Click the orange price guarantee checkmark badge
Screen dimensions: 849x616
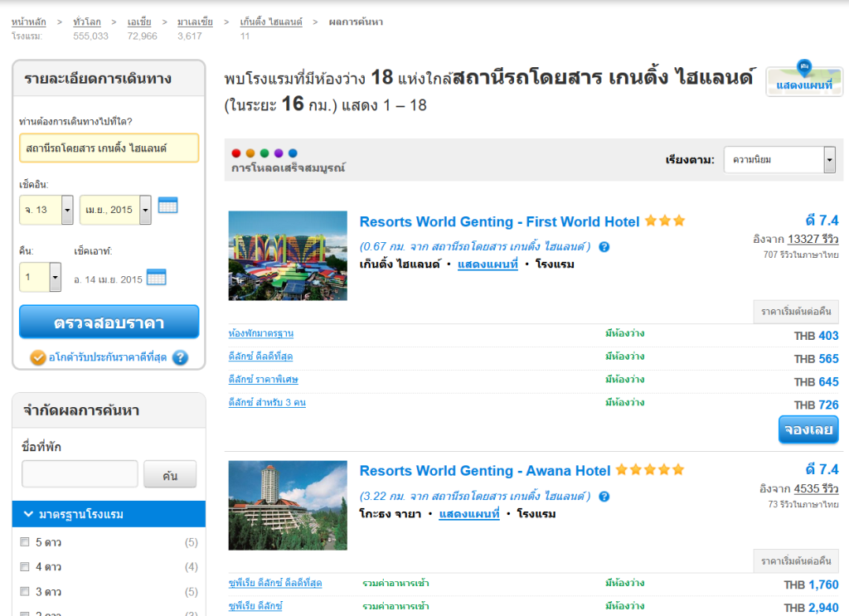[38, 358]
